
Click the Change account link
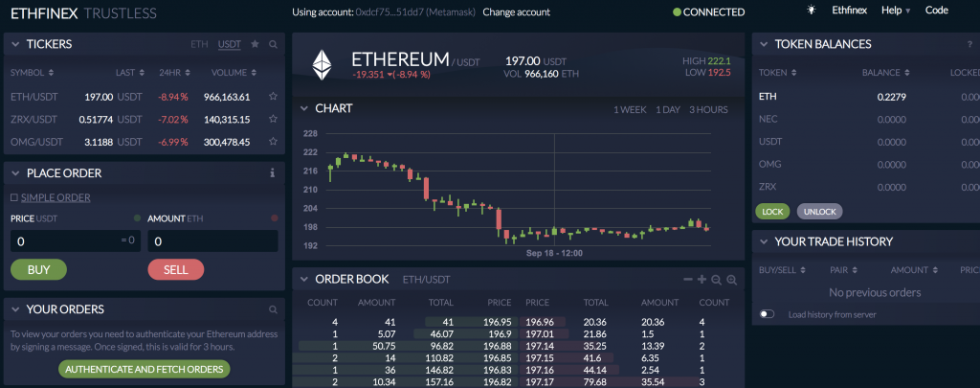click(516, 11)
